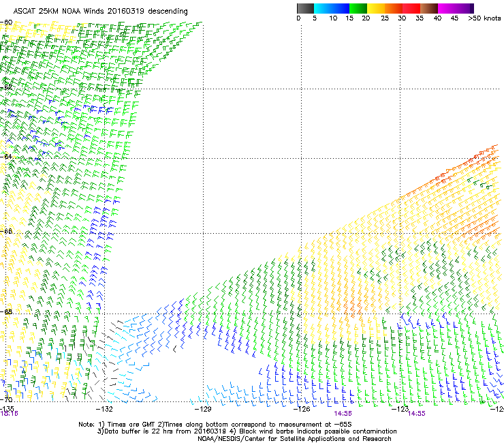This screenshot has height=443, width=504.
Task: Click the longitude axis label '-126'
Action: 302,409
